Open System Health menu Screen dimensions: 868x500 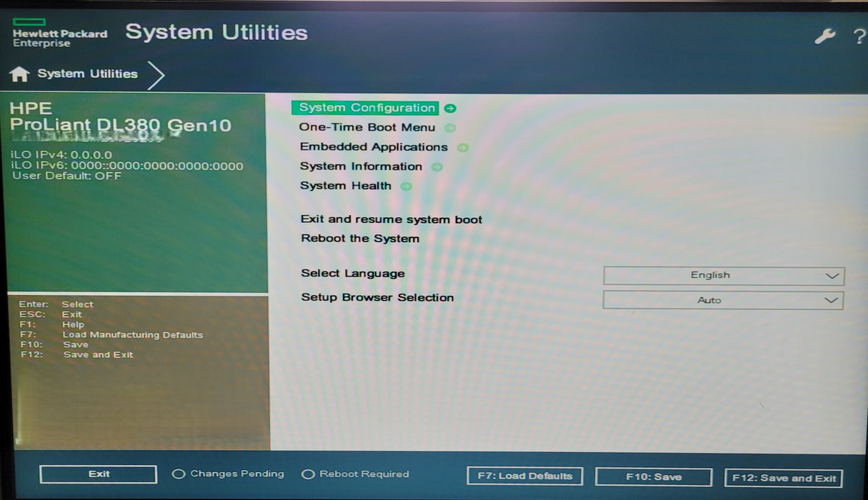346,186
